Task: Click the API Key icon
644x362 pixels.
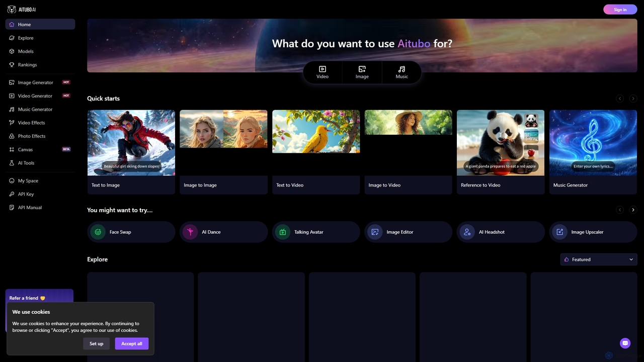Action: (x=12, y=194)
